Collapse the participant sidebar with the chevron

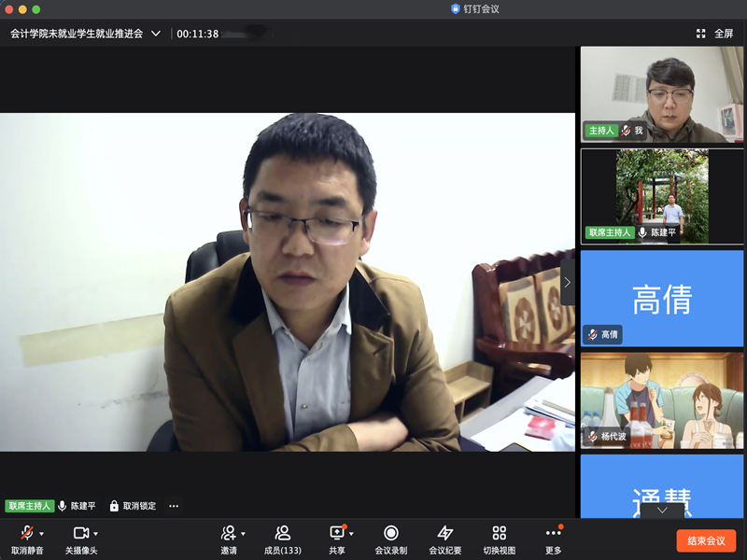click(x=567, y=282)
